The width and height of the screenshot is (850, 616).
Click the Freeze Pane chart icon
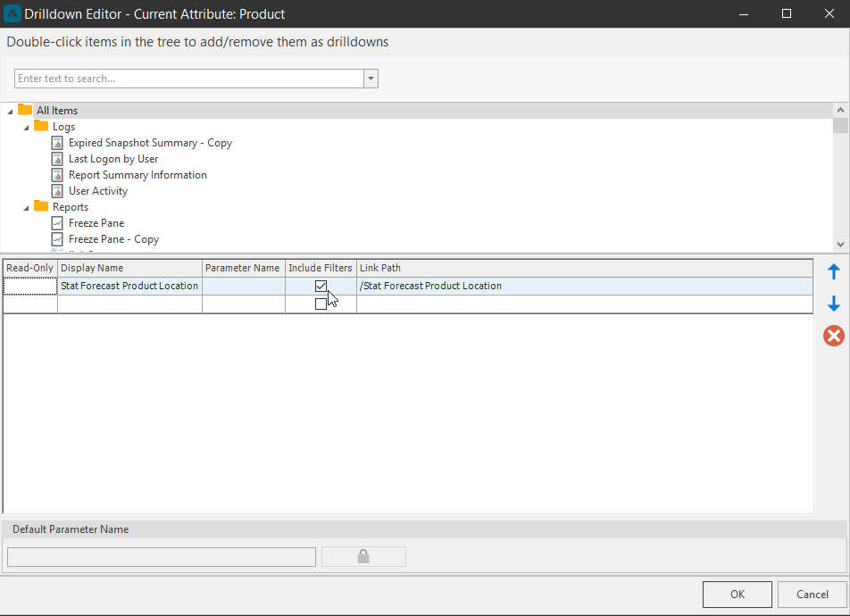click(57, 223)
